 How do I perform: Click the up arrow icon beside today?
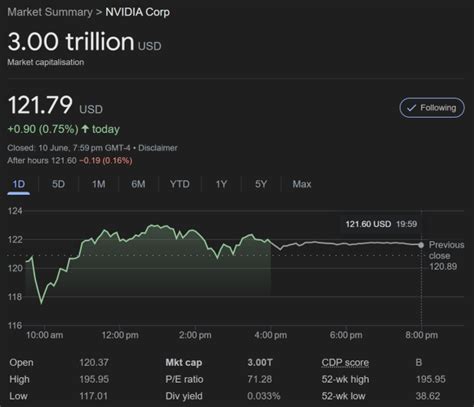(85, 129)
